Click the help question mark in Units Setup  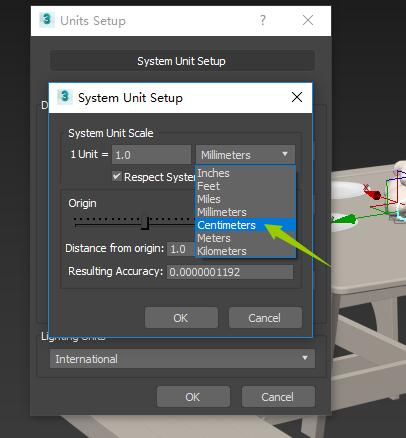pos(263,20)
